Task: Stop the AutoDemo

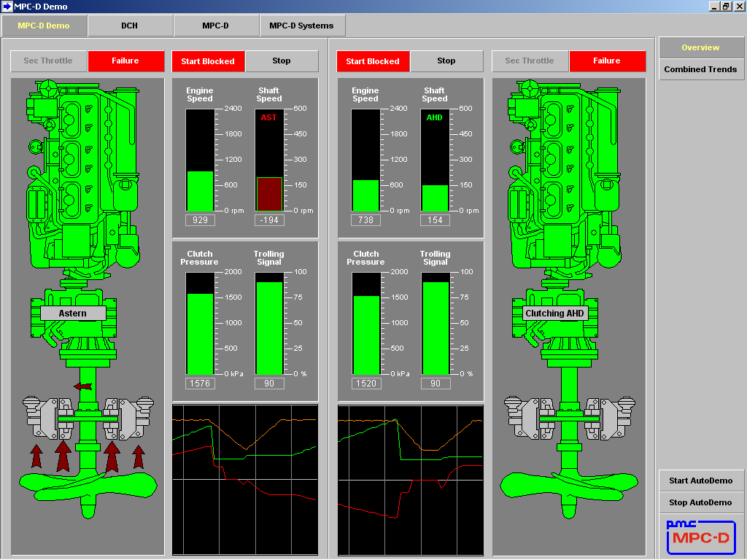Action: 701,503
